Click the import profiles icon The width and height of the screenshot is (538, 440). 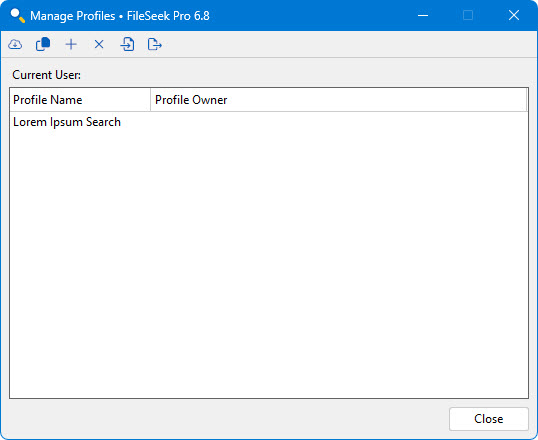[x=127, y=44]
